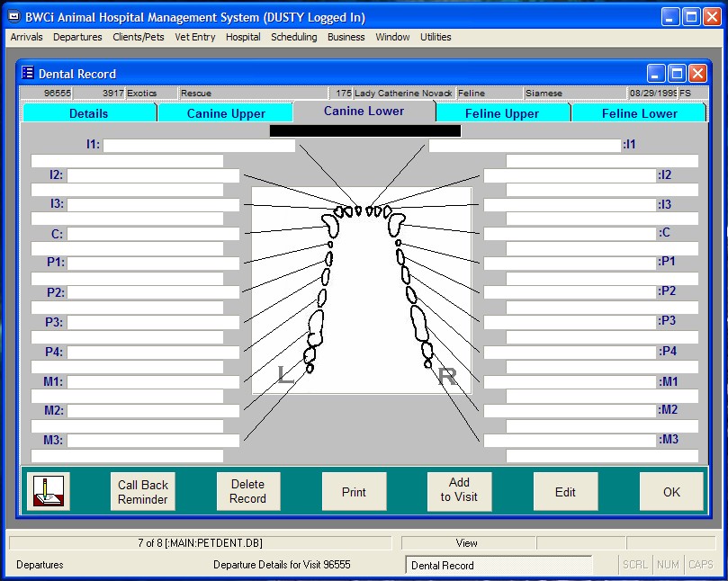Image resolution: width=728 pixels, height=581 pixels.
Task: Select the Canine Lower tab
Action: click(x=364, y=112)
